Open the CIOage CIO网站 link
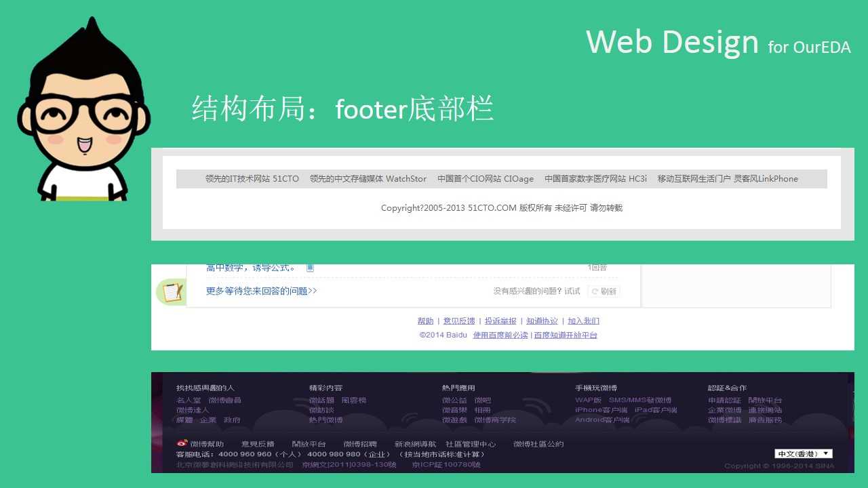The height and width of the screenshot is (488, 868). [486, 179]
